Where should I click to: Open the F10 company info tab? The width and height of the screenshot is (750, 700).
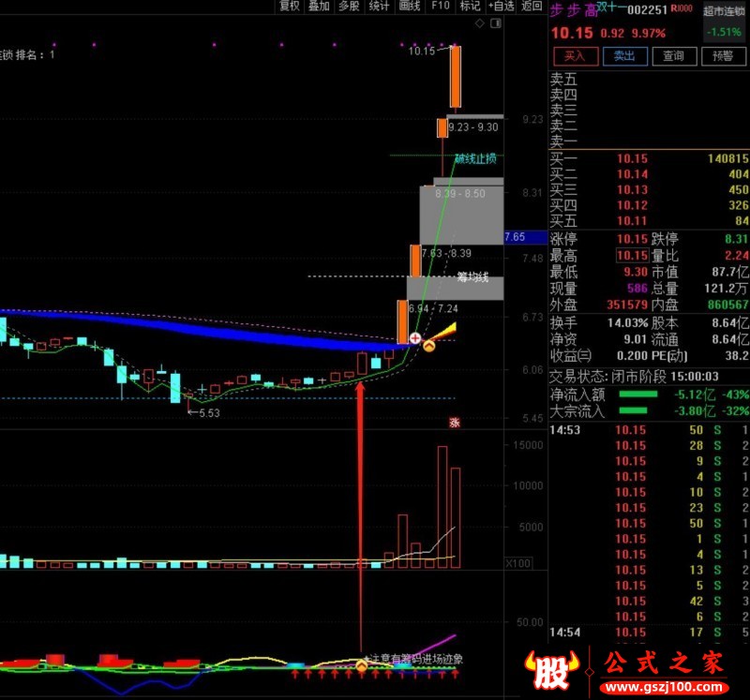440,6
